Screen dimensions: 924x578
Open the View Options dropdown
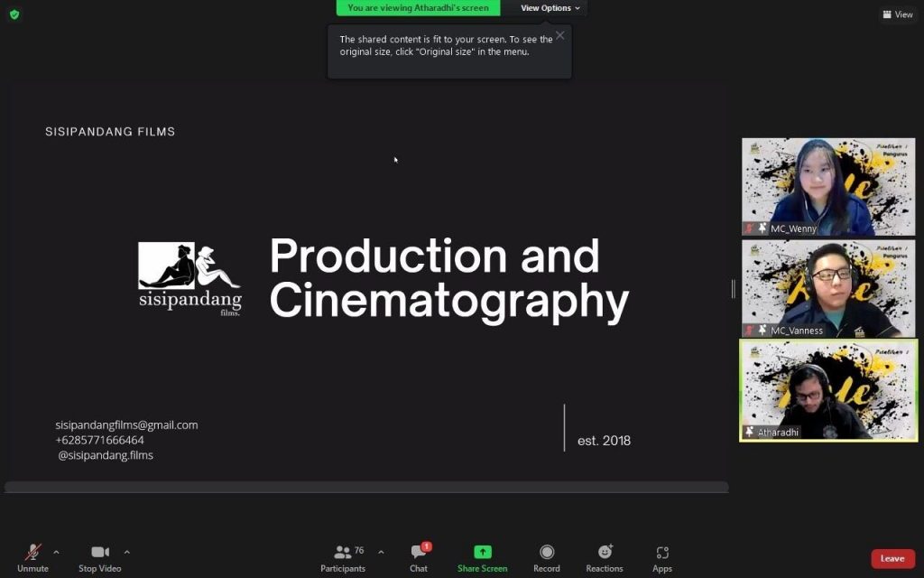(550, 7)
